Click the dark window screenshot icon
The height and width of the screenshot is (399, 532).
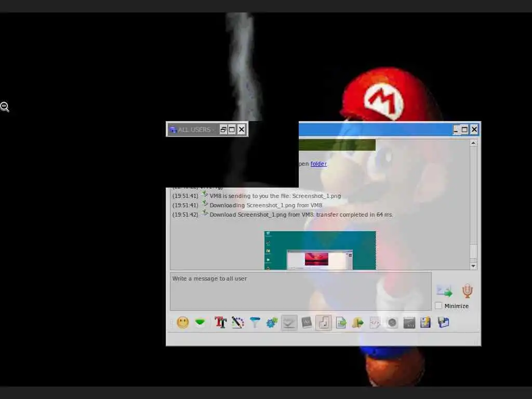pyautogui.click(x=409, y=322)
